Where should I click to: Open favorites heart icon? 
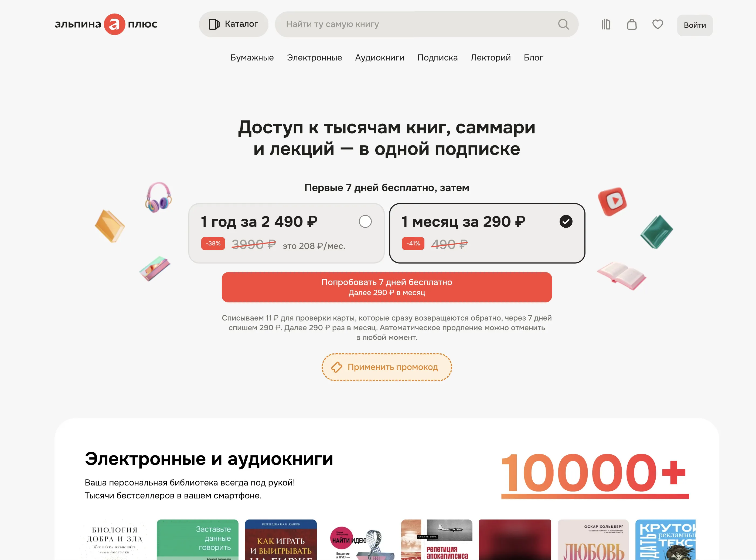point(658,24)
